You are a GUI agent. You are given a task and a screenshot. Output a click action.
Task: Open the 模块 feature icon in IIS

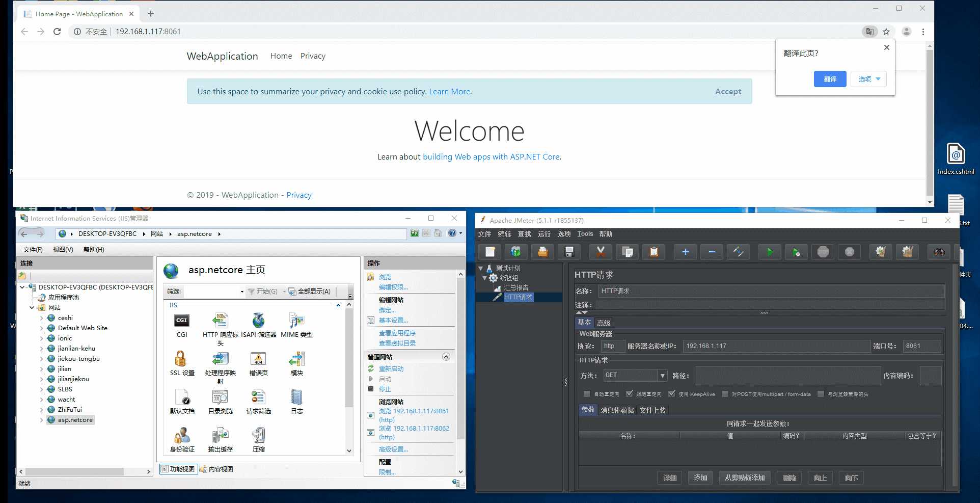click(296, 359)
